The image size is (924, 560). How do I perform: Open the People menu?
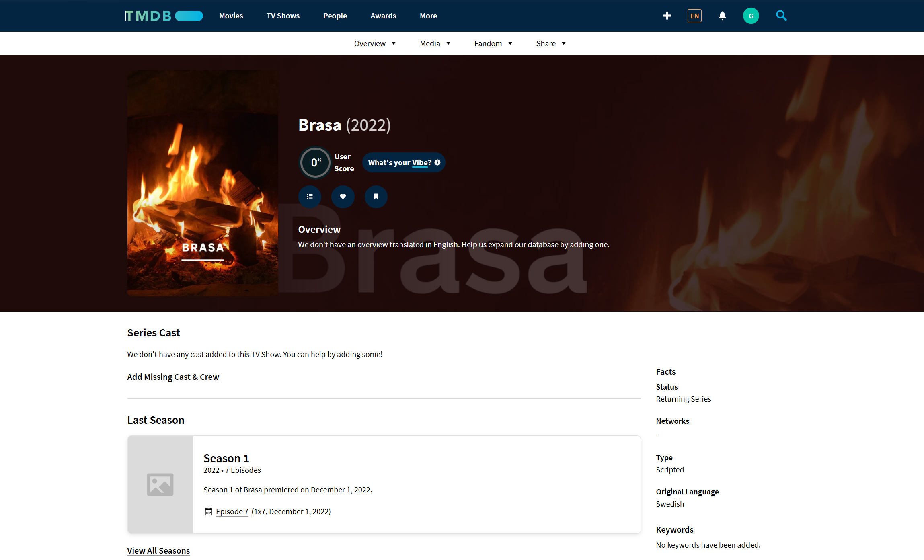coord(335,16)
